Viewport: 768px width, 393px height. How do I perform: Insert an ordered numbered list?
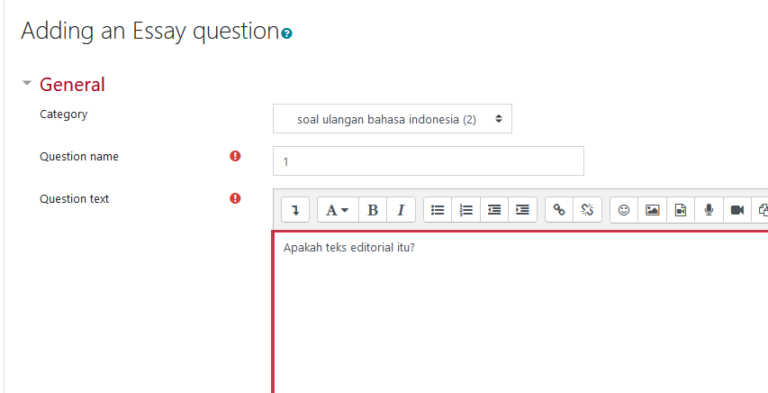point(466,210)
